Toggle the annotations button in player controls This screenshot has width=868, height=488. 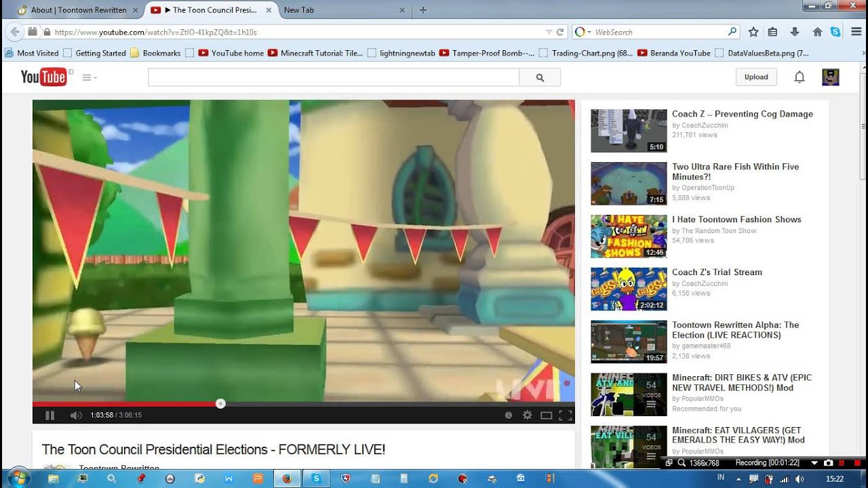[x=509, y=415]
